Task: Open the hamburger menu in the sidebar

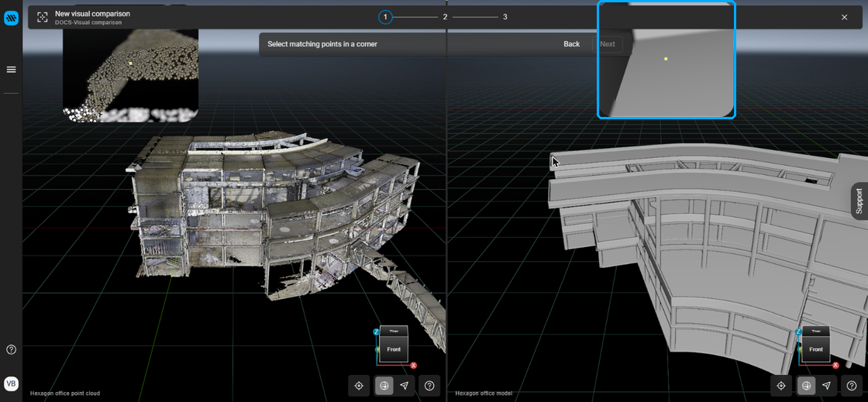Action: click(11, 70)
